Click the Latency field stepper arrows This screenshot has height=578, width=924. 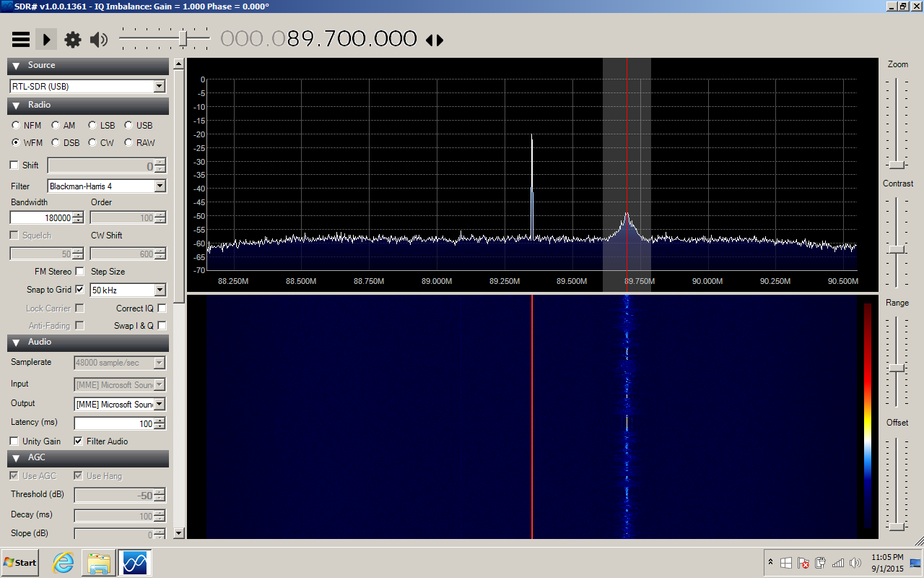pyautogui.click(x=160, y=424)
